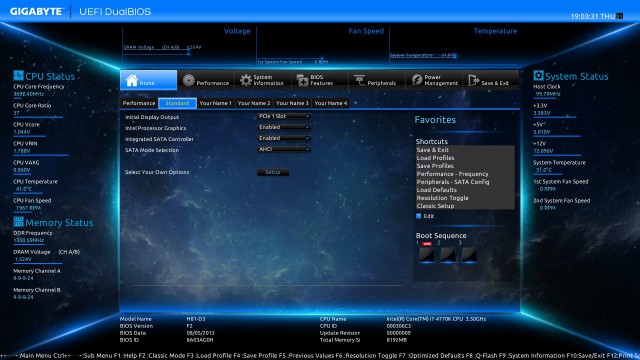Select boot sequence device 1 icon

[x=427, y=255]
